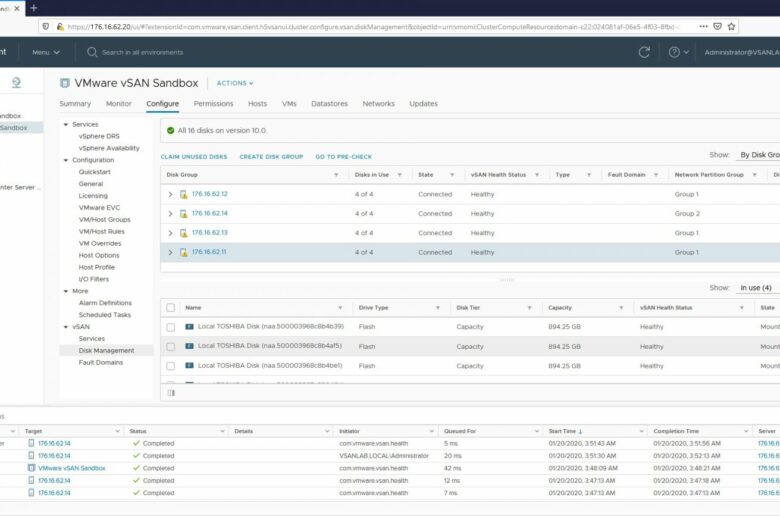Expand disk group 176.16.62.13
This screenshot has height=516, width=780.
(170, 233)
